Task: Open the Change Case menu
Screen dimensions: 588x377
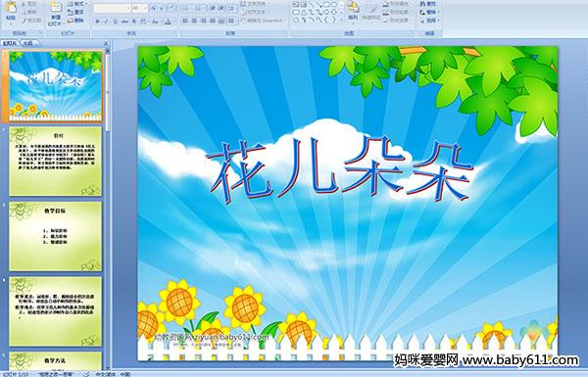Action: tap(155, 22)
